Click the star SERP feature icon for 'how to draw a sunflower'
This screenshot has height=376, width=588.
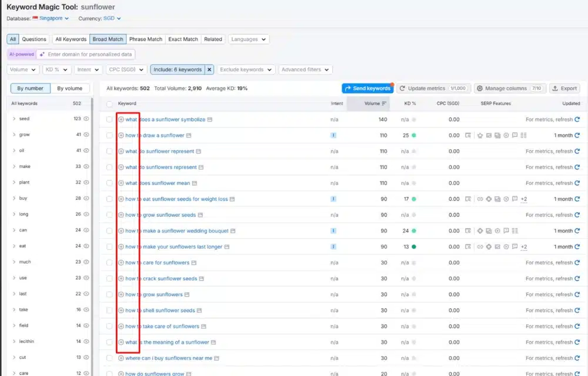coord(480,135)
